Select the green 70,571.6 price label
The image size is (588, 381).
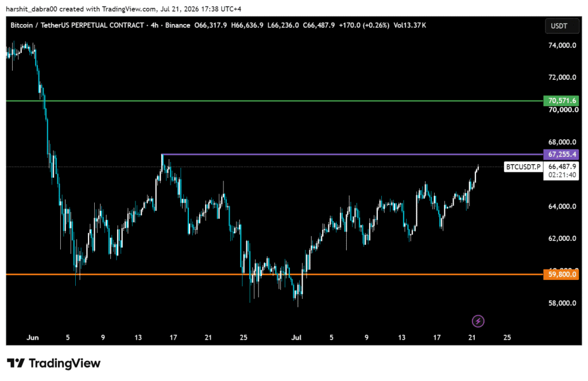[562, 101]
